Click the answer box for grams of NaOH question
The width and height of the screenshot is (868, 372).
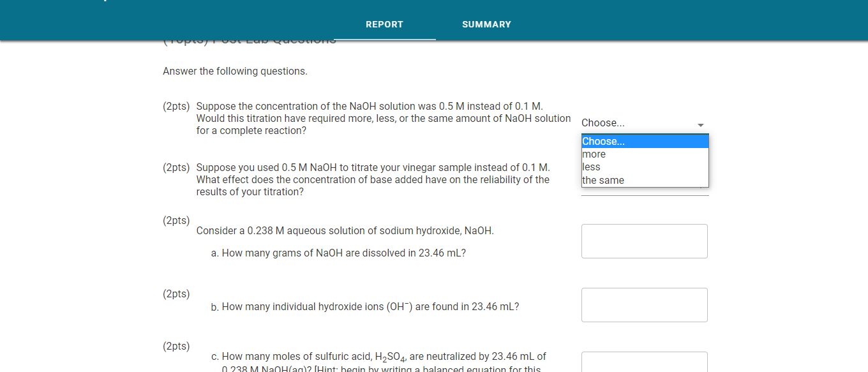pos(644,241)
